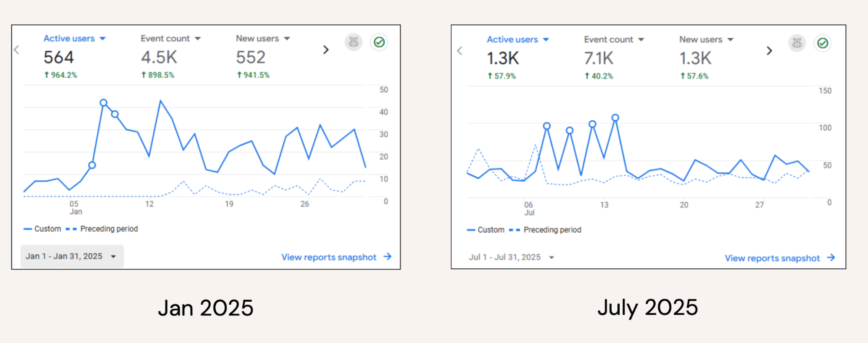Click Preceding period legend item in July card

[x=552, y=230]
